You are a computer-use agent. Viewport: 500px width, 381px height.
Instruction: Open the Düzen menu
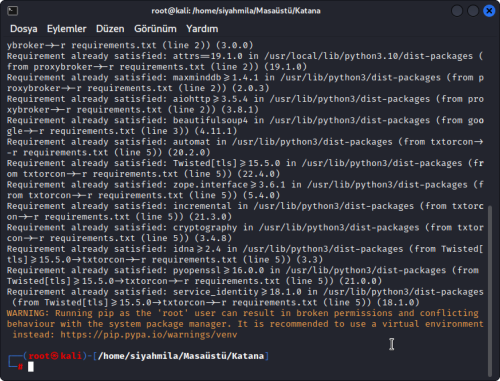110,29
